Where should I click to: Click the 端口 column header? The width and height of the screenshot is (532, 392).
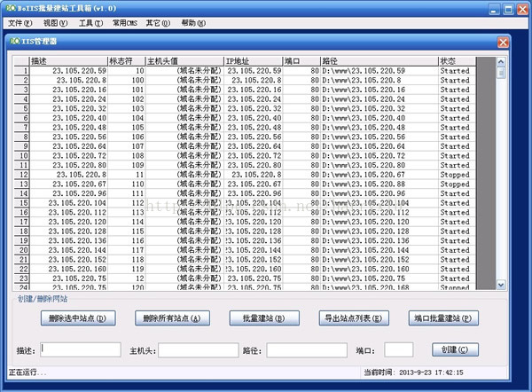(301, 61)
